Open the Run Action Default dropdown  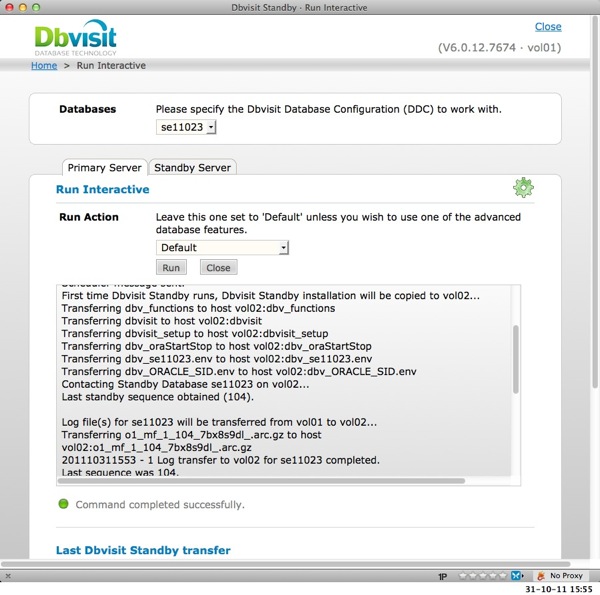click(x=222, y=248)
